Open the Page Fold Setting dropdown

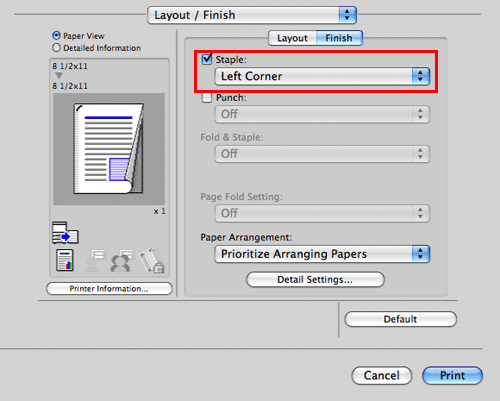point(322,213)
